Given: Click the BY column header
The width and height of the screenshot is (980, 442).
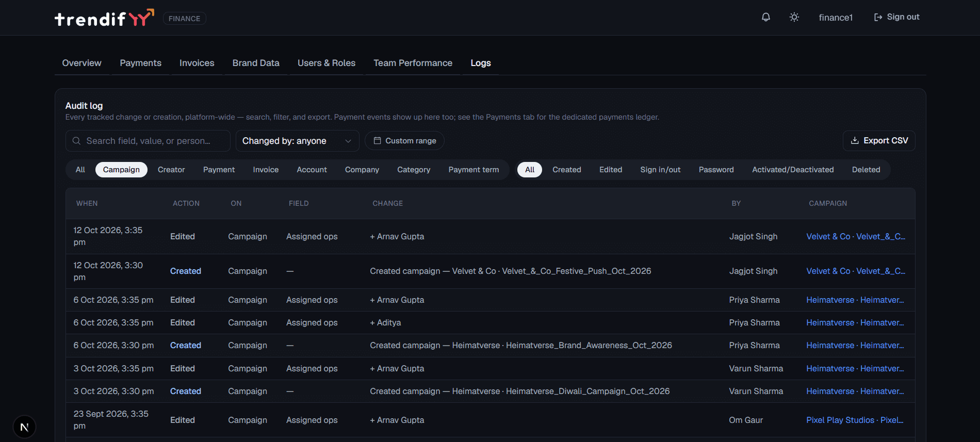Looking at the screenshot, I should click(x=736, y=203).
